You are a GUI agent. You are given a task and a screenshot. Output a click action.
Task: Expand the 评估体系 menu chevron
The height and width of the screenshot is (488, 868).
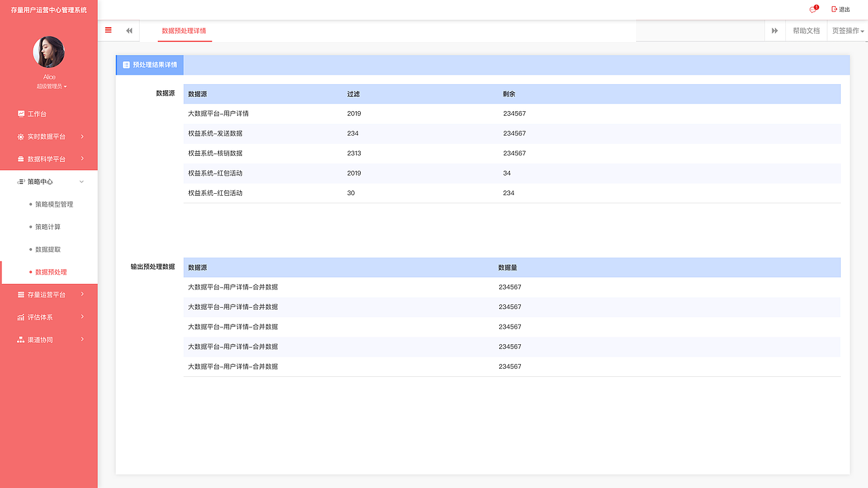click(x=82, y=317)
